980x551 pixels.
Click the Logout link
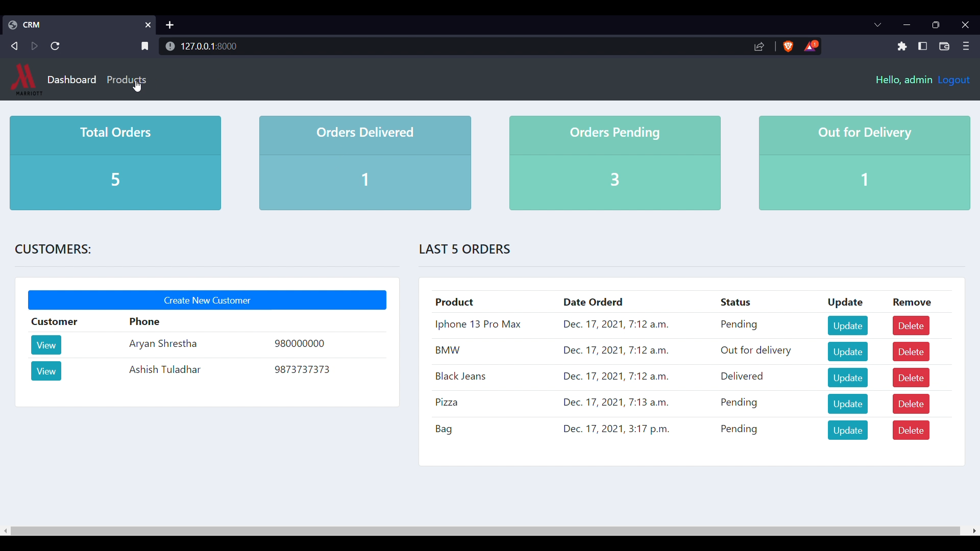[x=954, y=80]
